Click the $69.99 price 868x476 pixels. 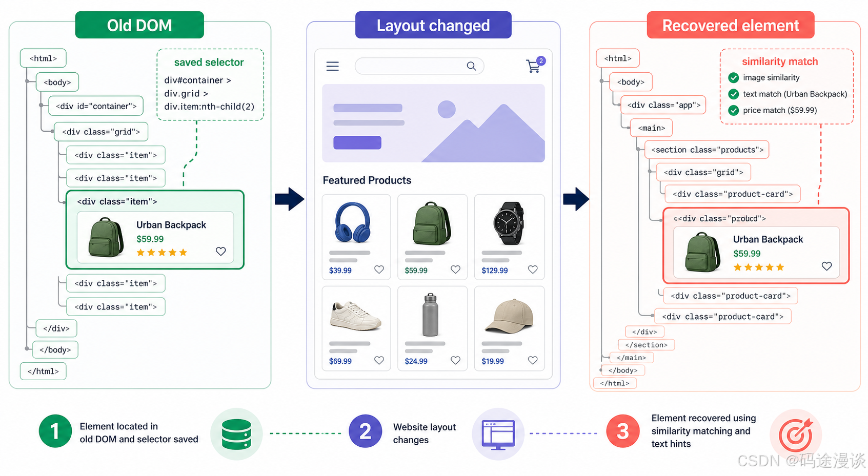point(340,361)
